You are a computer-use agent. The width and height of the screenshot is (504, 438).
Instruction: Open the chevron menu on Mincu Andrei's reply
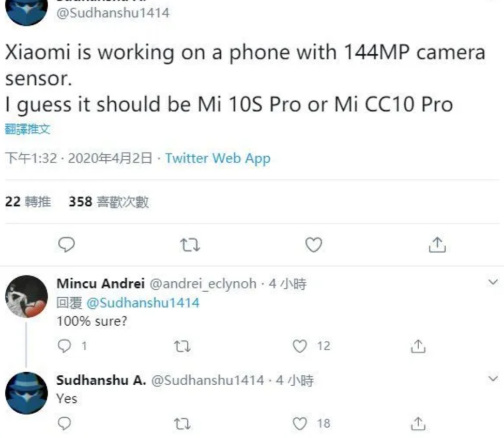(493, 282)
